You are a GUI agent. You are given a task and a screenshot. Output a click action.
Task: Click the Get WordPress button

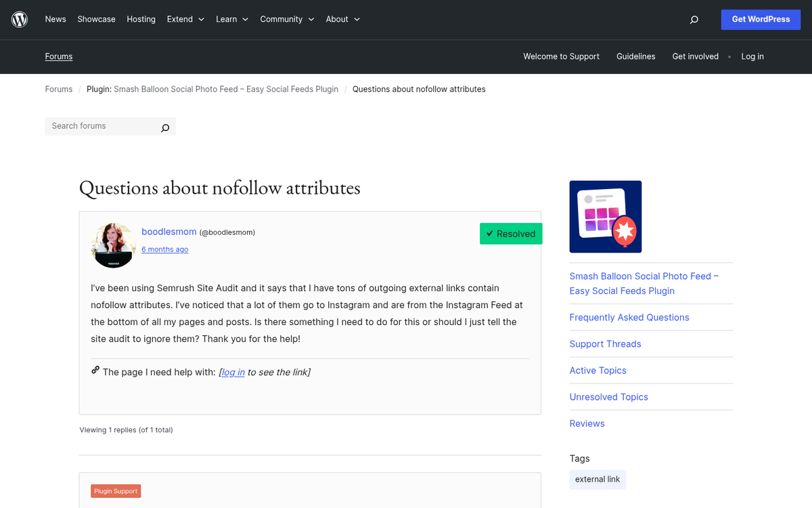(761, 19)
